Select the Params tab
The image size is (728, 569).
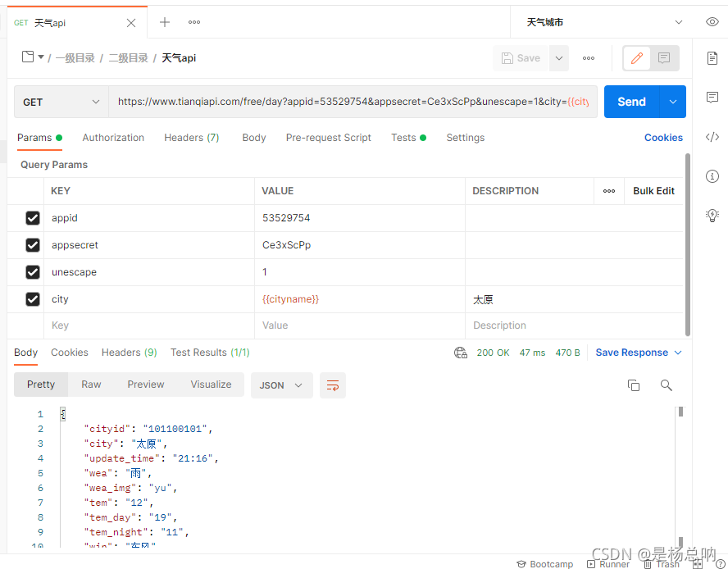pos(39,138)
